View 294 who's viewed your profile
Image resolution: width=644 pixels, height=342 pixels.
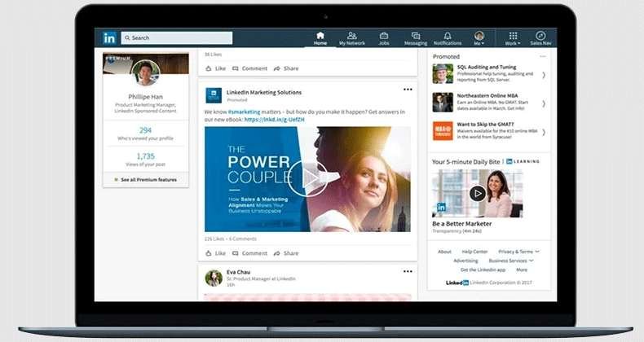click(145, 134)
